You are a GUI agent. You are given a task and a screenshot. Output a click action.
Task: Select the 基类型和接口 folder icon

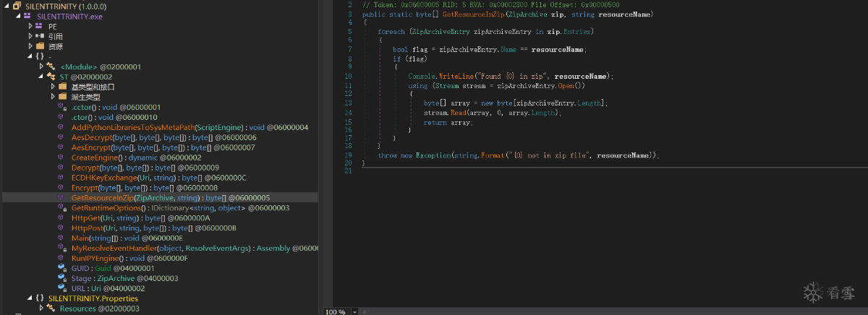coord(63,87)
